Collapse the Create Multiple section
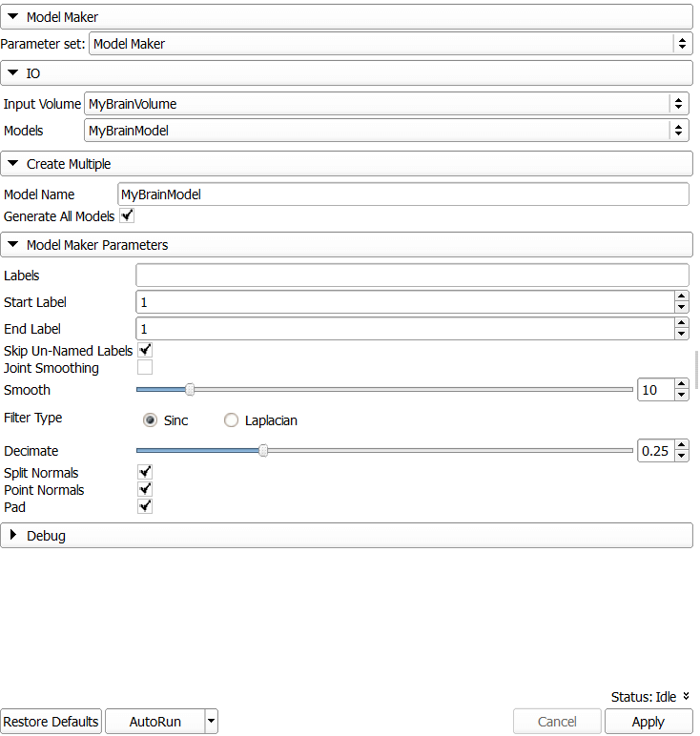700x736 pixels. tap(346, 164)
